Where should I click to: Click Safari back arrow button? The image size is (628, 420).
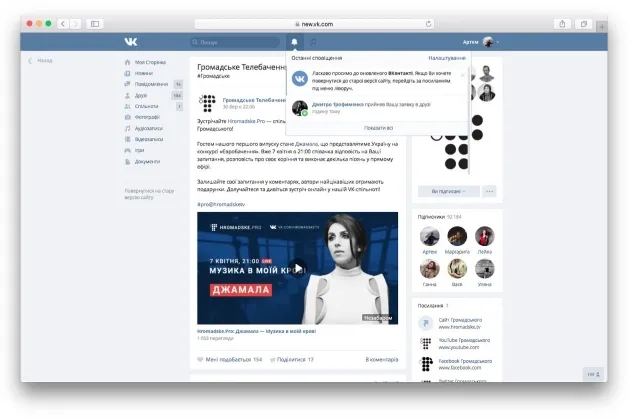[63, 24]
